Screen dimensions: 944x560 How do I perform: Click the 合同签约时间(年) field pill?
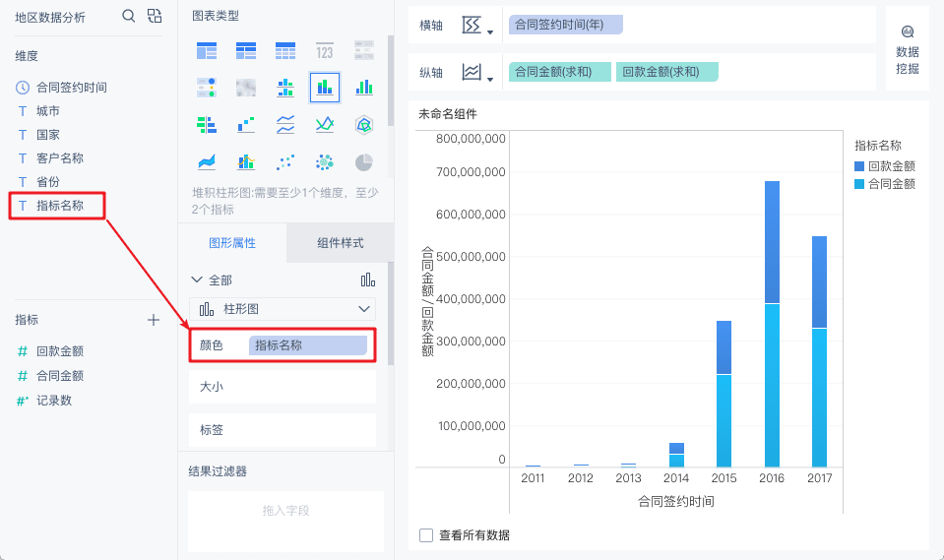(x=565, y=25)
